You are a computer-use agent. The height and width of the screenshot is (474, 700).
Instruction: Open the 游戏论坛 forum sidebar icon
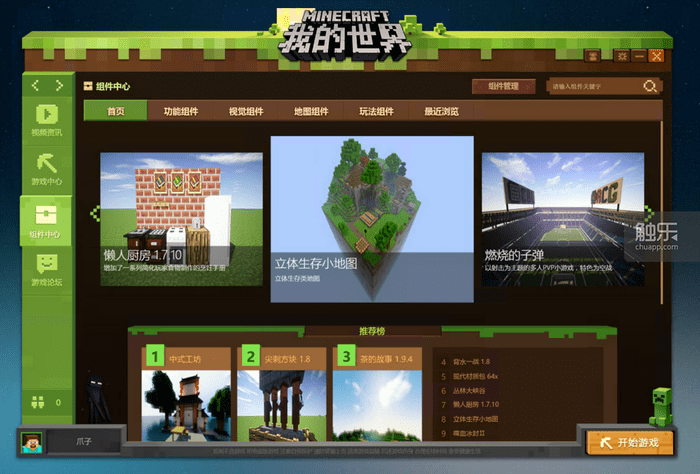pyautogui.click(x=47, y=270)
